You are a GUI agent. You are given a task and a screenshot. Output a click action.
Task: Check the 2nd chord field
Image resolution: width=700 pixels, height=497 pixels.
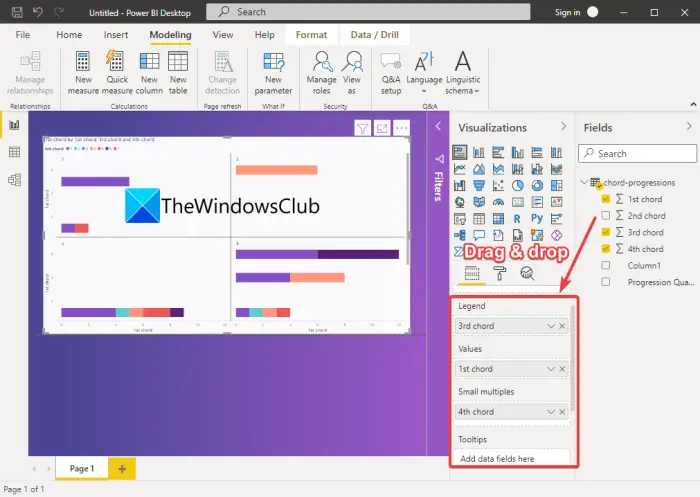click(x=605, y=215)
